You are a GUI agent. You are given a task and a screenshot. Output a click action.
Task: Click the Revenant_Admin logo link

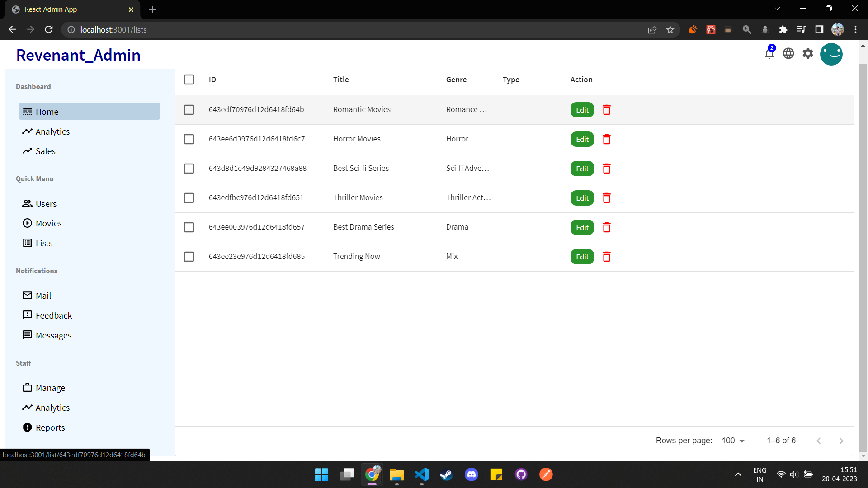tap(78, 55)
